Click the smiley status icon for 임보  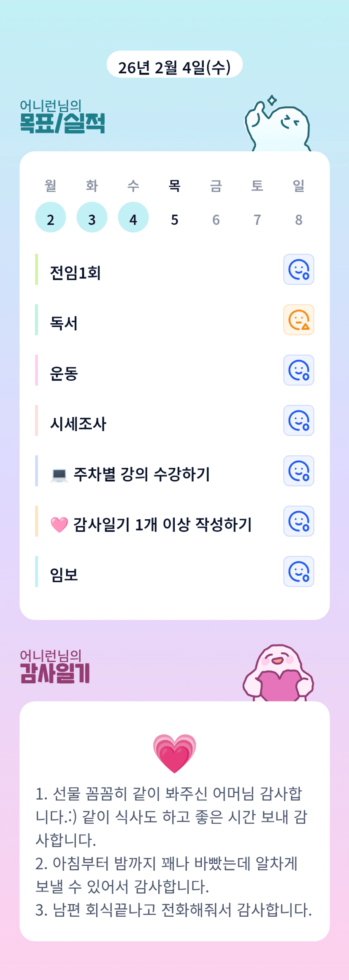[298, 572]
